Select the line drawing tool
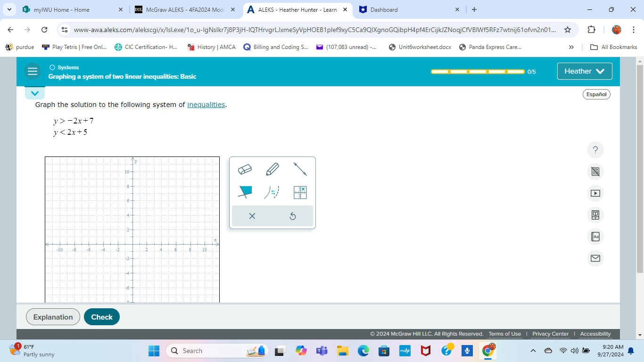644x362 pixels. tap(300, 169)
